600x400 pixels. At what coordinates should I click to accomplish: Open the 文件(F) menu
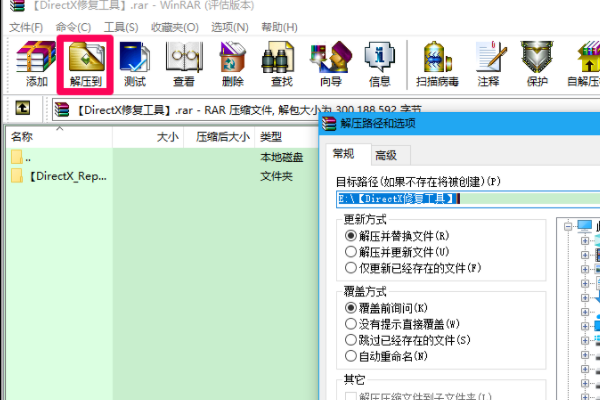(x=26, y=27)
